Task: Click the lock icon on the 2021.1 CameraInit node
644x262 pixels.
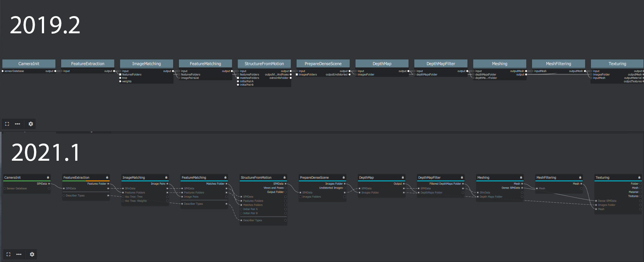Action: point(48,178)
